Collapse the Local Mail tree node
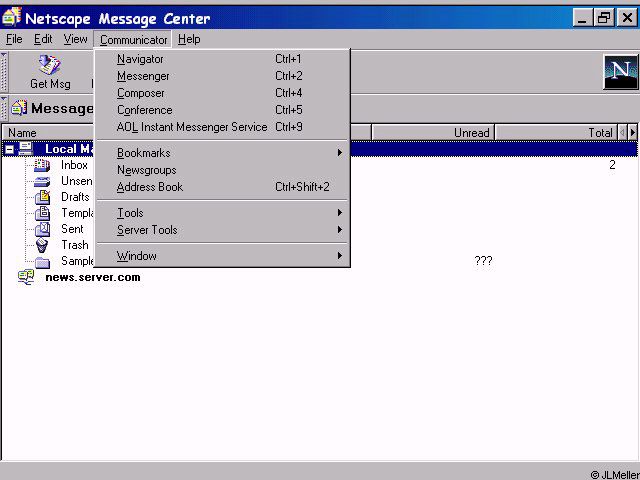The image size is (640, 480). pyautogui.click(x=9, y=149)
